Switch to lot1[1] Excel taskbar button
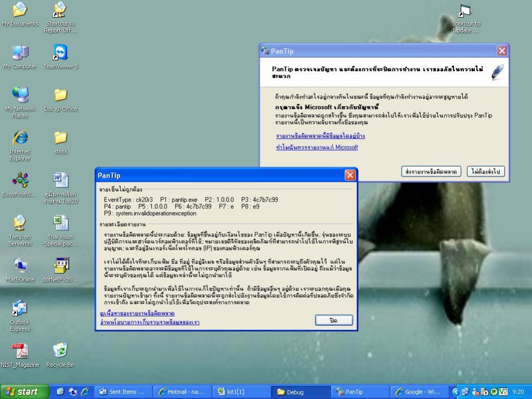Image resolution: width=532 pixels, height=399 pixels. click(x=242, y=392)
